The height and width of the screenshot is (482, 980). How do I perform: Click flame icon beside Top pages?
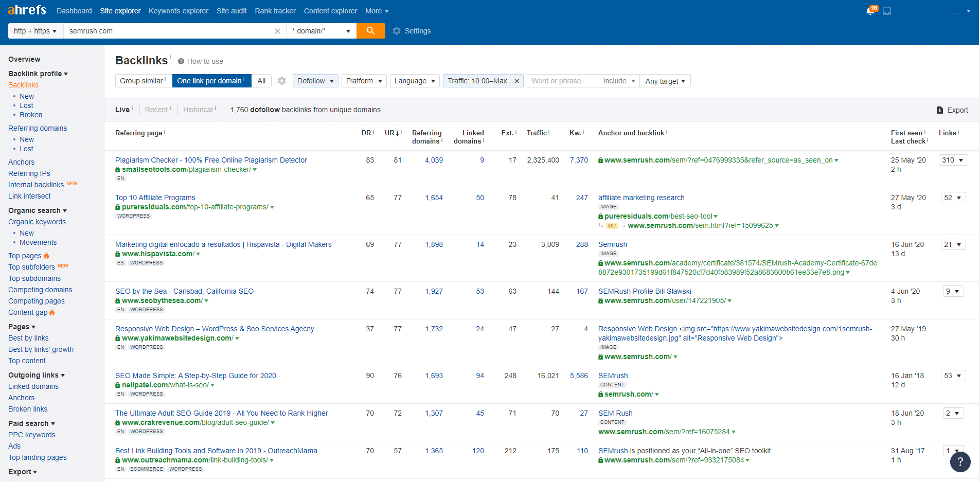pos(46,256)
